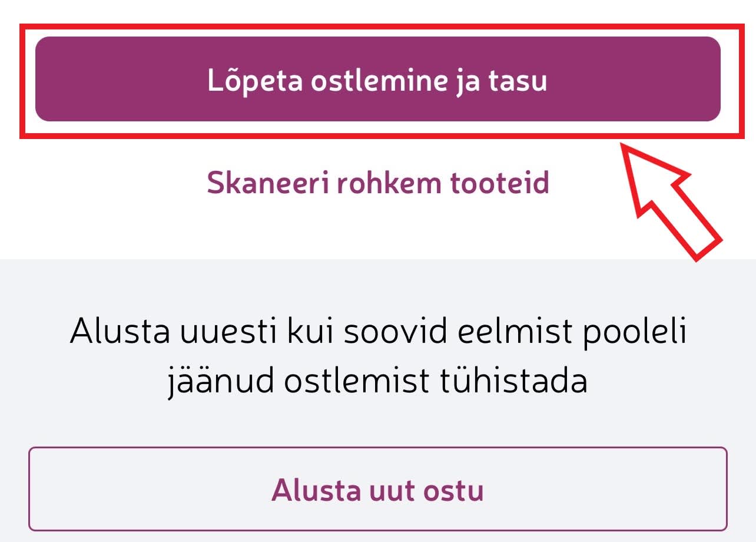Click the red-highlighted pay button
The image size is (756, 542).
(377, 80)
